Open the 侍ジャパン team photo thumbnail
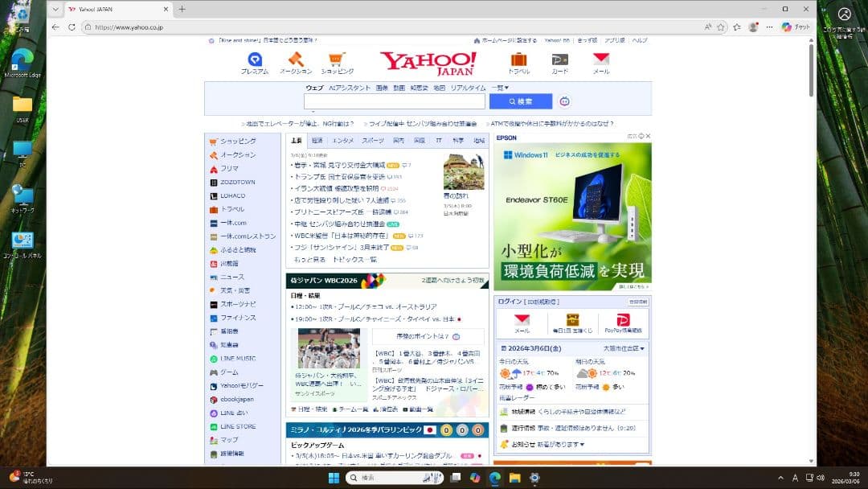 pyautogui.click(x=329, y=348)
